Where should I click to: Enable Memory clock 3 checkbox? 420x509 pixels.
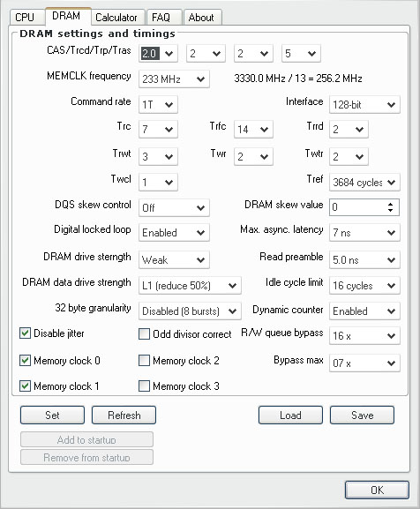(x=144, y=386)
